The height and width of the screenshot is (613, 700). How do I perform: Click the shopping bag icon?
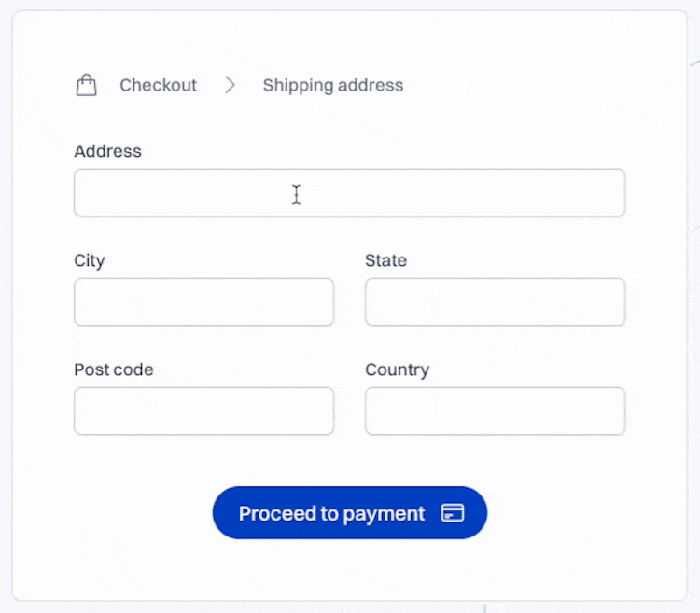point(86,86)
